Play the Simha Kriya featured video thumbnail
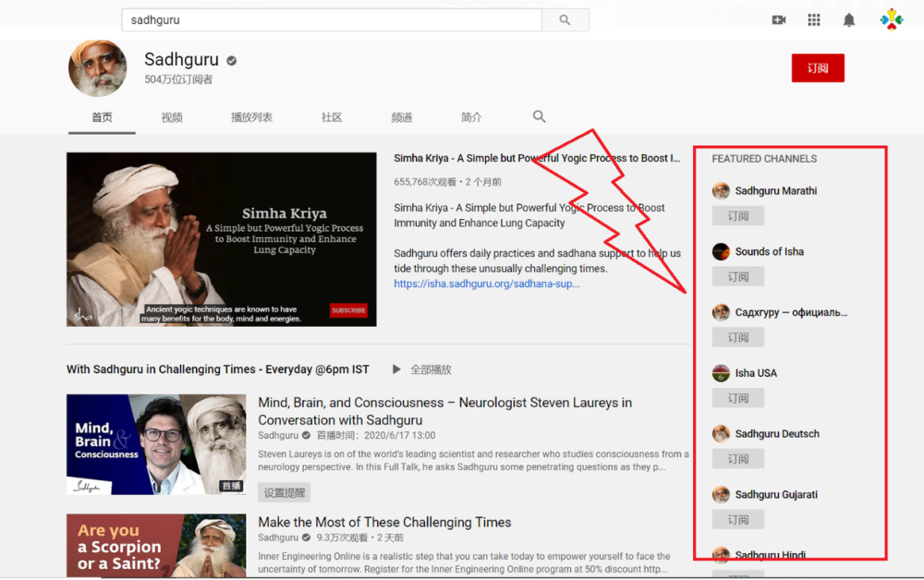The height and width of the screenshot is (580, 924). pos(222,239)
